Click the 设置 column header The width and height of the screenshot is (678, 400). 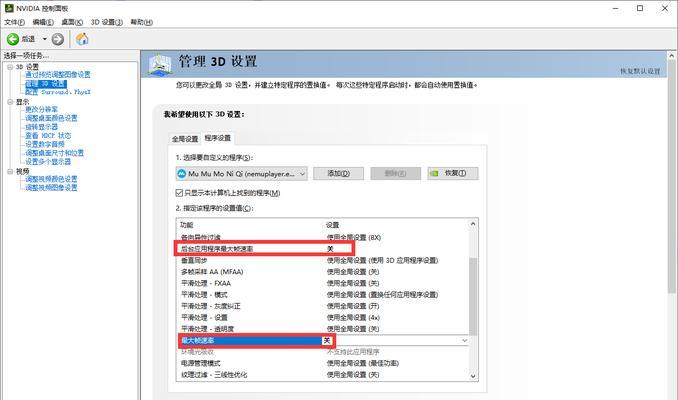pyautogui.click(x=333, y=225)
